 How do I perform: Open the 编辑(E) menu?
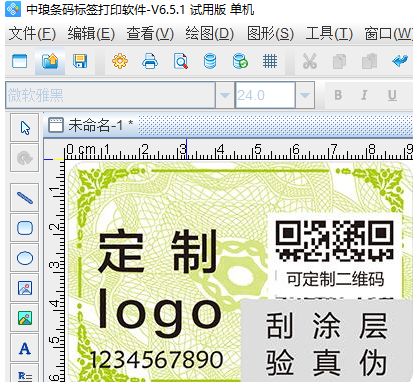point(91,34)
